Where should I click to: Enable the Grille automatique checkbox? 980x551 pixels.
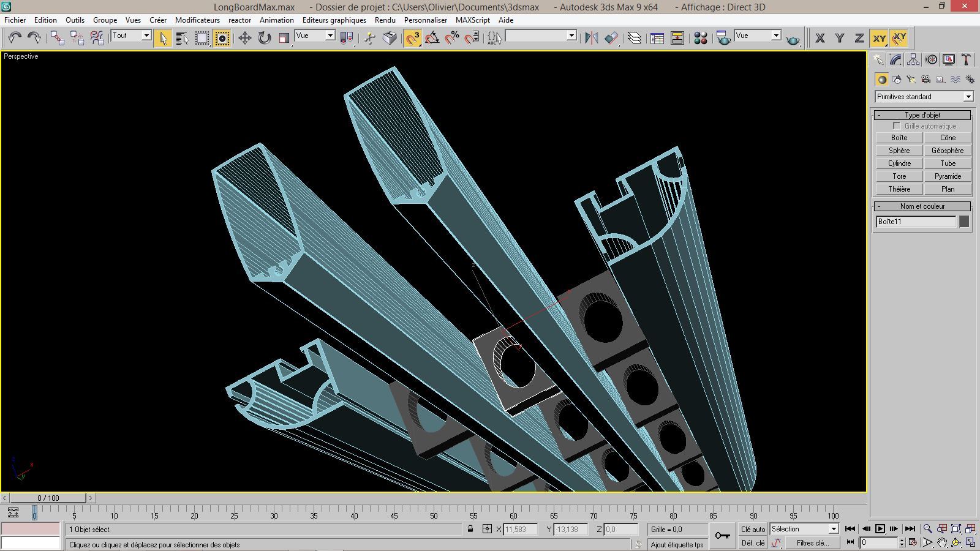pyautogui.click(x=897, y=126)
